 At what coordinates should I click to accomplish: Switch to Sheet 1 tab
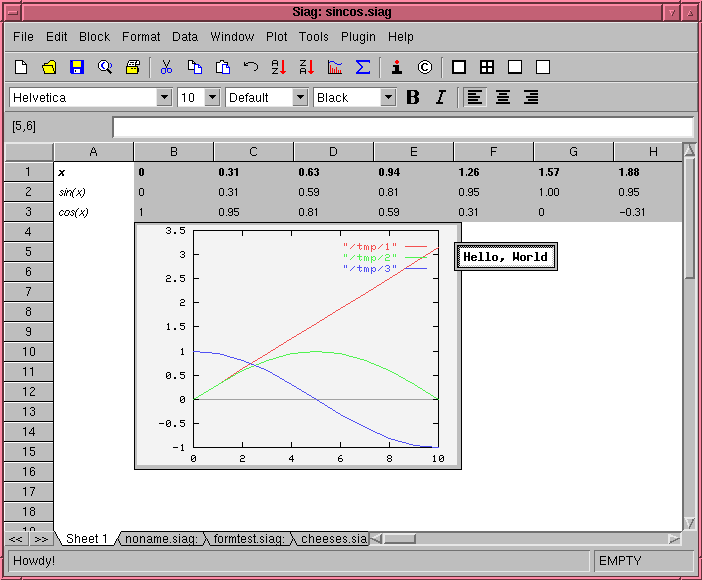tap(87, 538)
